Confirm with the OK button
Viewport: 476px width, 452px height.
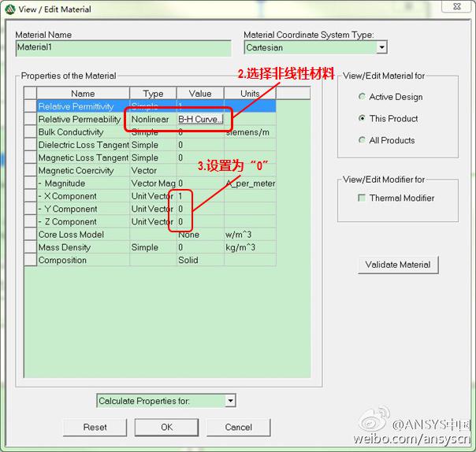pos(166,427)
